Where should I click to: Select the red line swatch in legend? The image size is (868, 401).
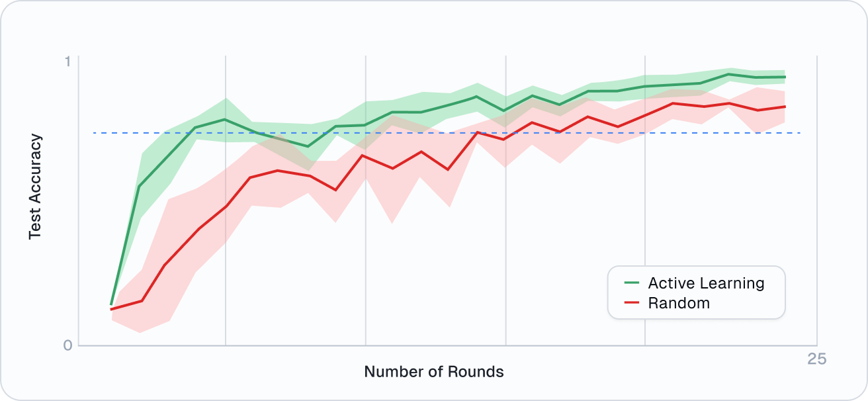pos(632,303)
